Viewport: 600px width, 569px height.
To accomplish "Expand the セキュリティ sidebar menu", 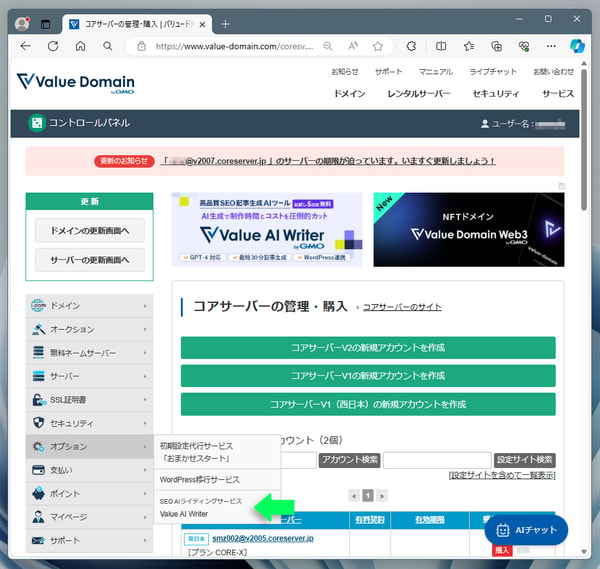I will click(89, 423).
